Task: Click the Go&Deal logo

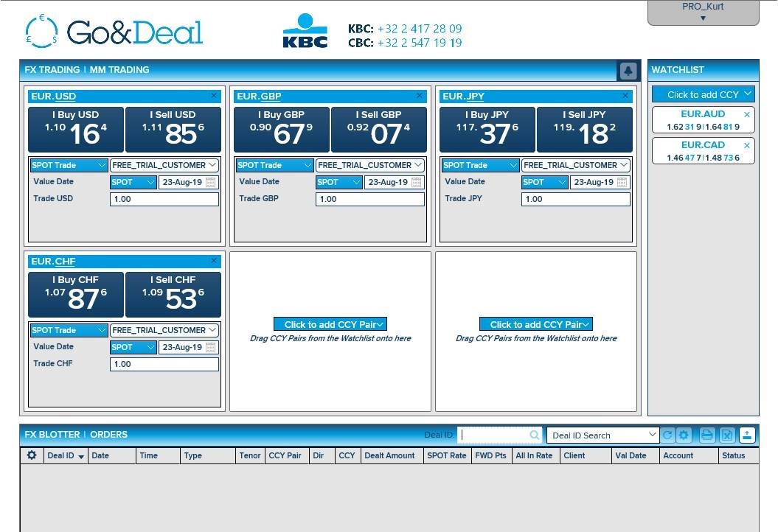Action: click(114, 31)
